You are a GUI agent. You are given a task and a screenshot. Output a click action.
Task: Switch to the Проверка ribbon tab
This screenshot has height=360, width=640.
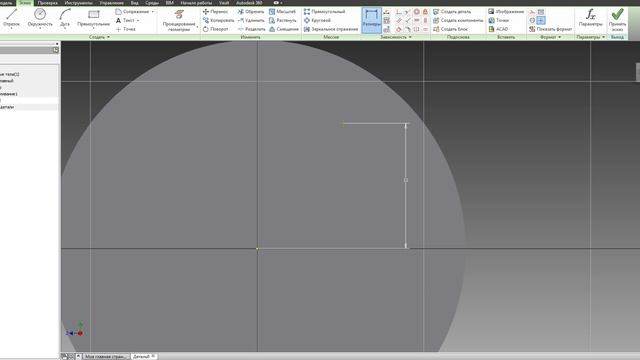tap(47, 2)
